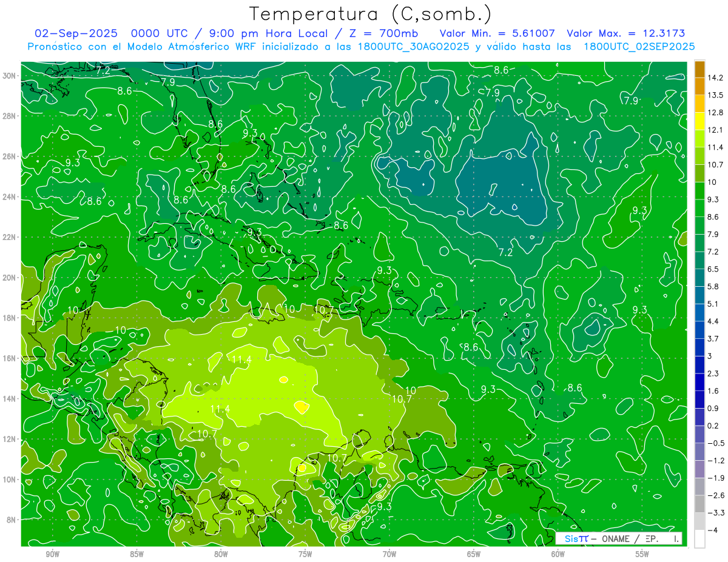The image size is (728, 562).
Task: Click the '70W' longitude label
Action: coord(389,554)
